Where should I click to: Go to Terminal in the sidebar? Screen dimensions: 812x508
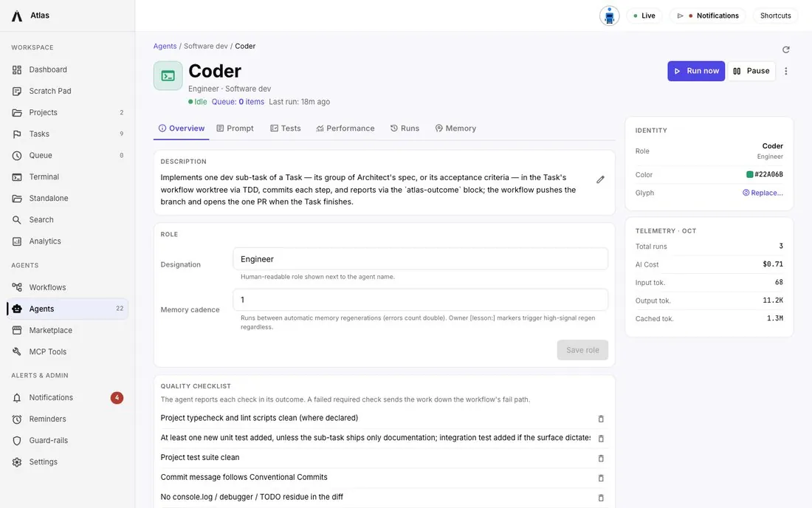click(67, 177)
